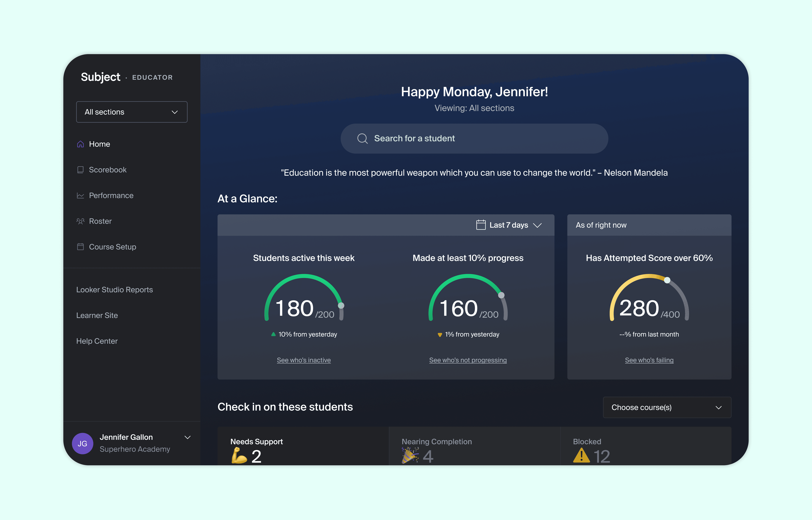Open Looker Studio Reports
812x520 pixels.
pos(114,290)
